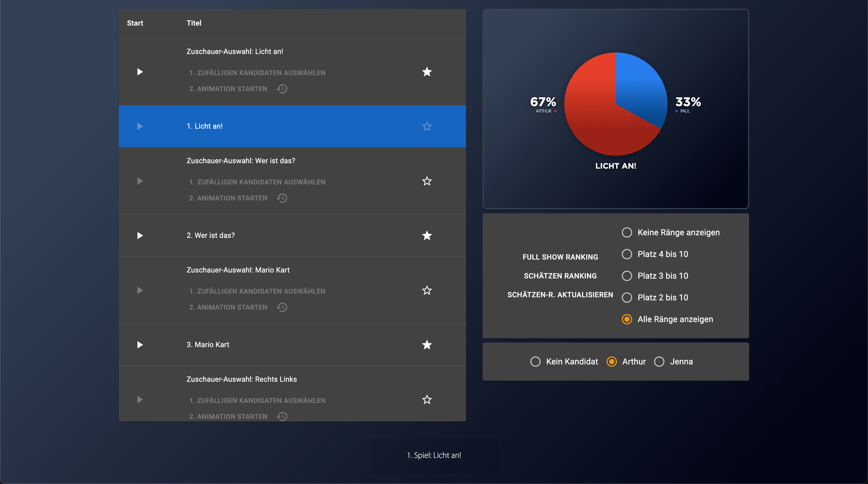Favorite the Zuschauer-Auswahl: Rechts Links row

[427, 400]
